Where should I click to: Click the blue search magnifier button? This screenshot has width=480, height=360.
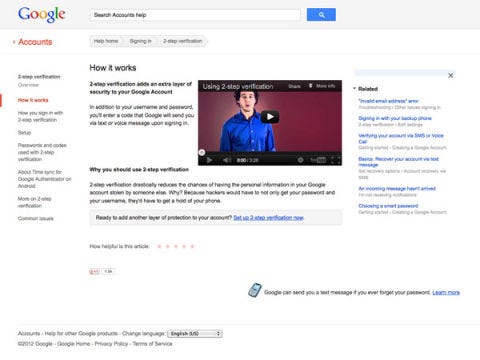tap(321, 15)
